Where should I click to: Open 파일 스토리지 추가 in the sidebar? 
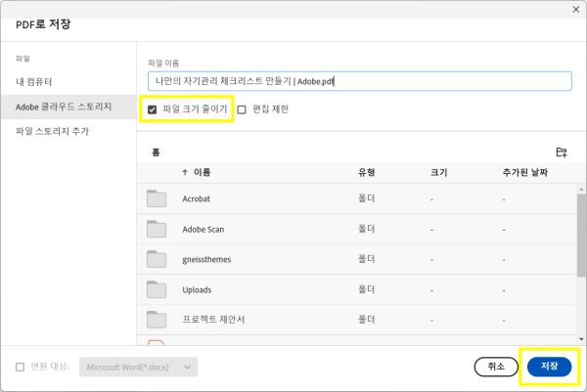coord(53,131)
